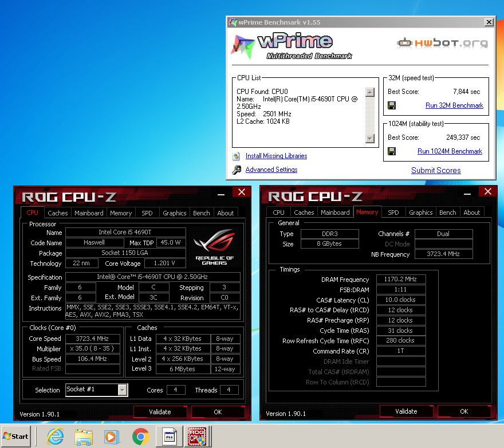The image size is (504, 448).
Task: Click Run 1024M Benchmark link
Action: 450,151
